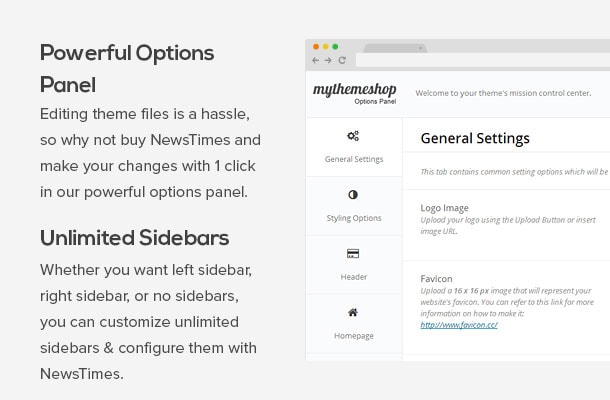The image size is (610, 400).
Task: Click the Powerful Options Panel heading
Action: point(127,69)
